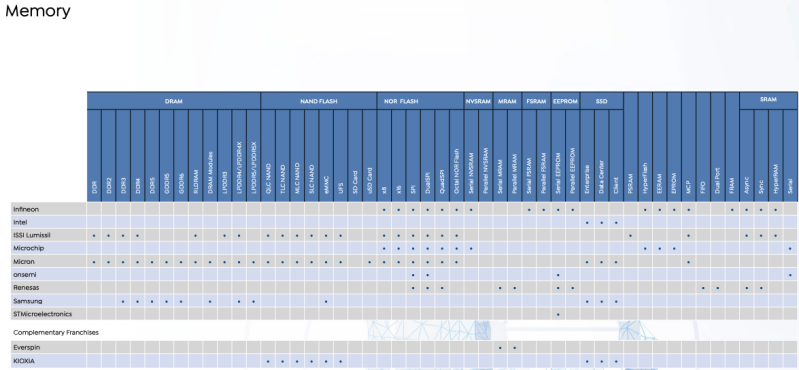
Task: Click the DRAM Modules column header
Action: (x=210, y=155)
